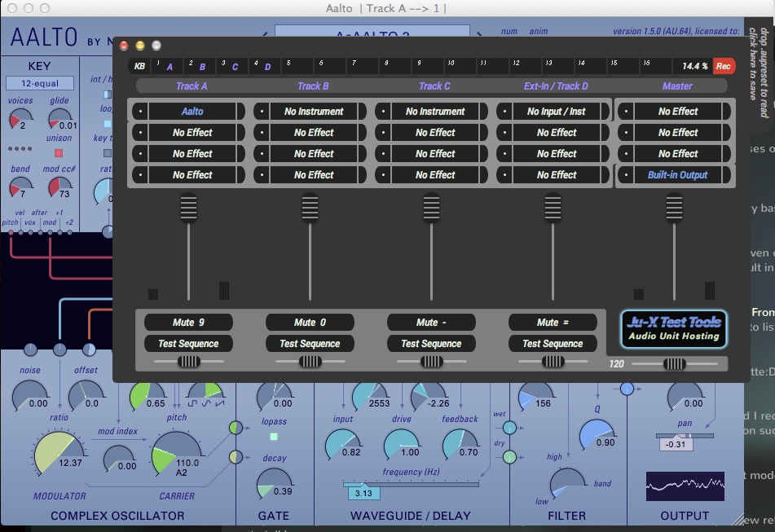
Task: Mute Track C with Mute - button
Action: (431, 322)
